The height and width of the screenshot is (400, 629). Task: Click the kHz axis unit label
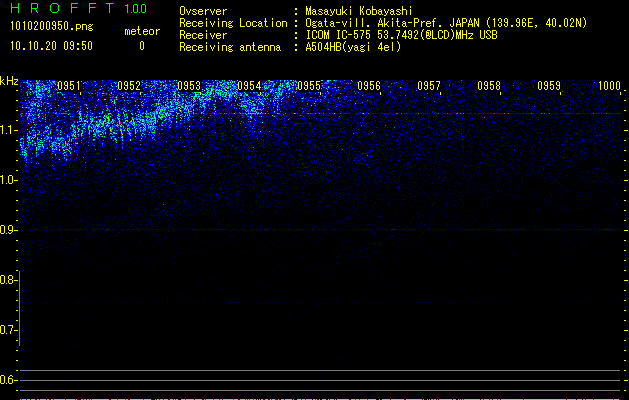pos(9,81)
